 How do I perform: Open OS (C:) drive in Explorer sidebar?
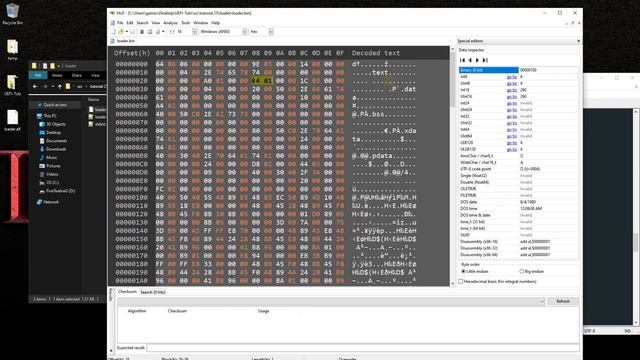coord(49,182)
